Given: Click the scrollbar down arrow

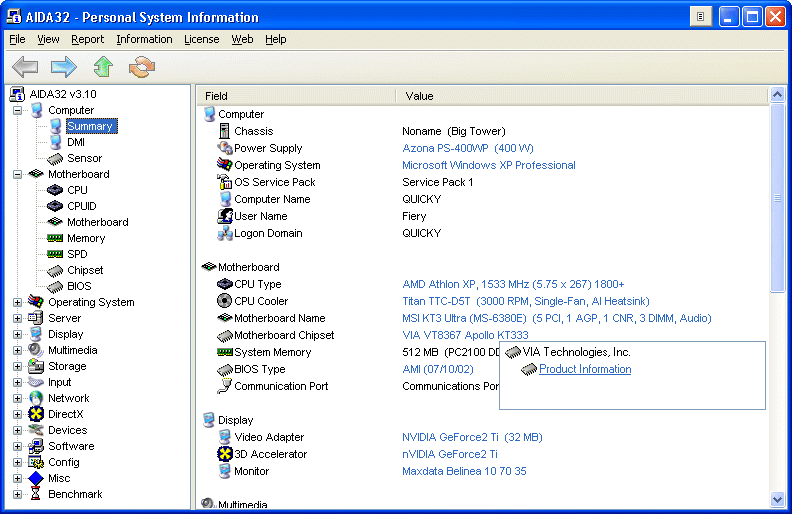Looking at the screenshot, I should [x=777, y=500].
